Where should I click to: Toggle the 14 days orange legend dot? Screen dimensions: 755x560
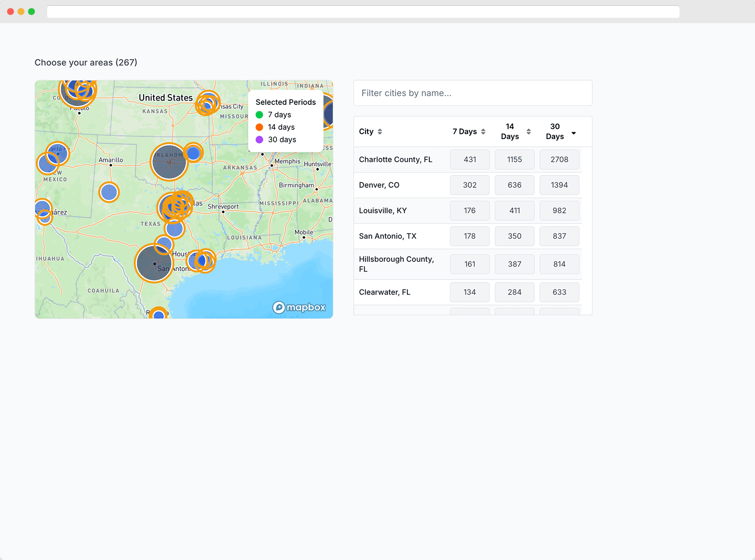point(260,127)
